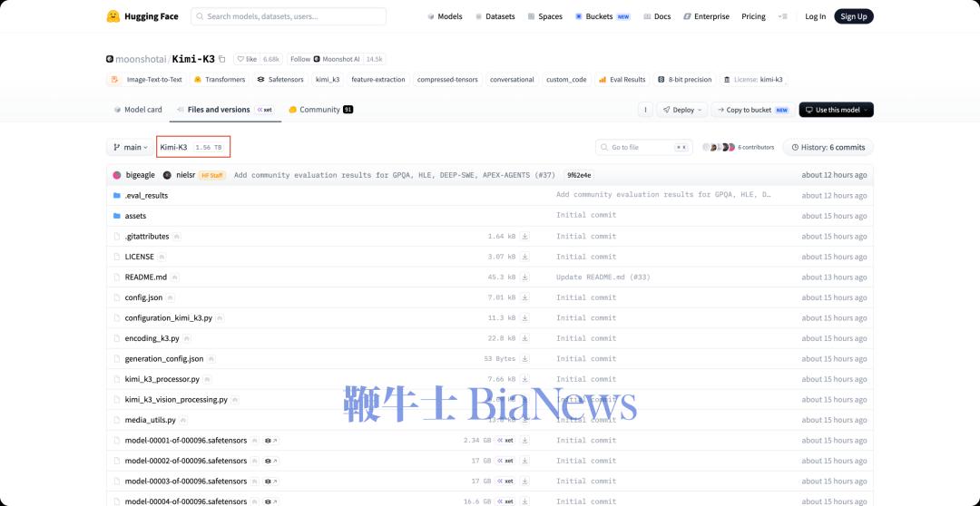Viewport: 980px width, 506px height.
Task: Open the Models nav item
Action: pyautogui.click(x=445, y=16)
